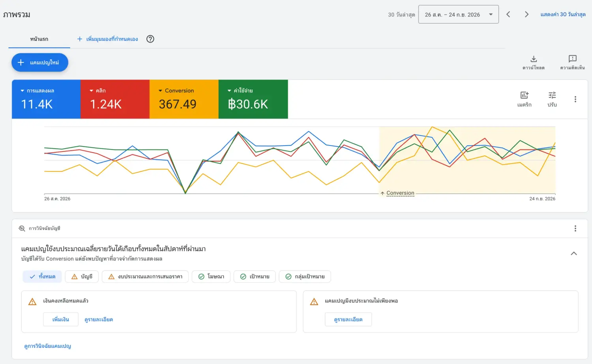Click warning icon beside แคมเปญมีงบประมาณไม่เพียงพอ
The height and width of the screenshot is (364, 592).
[x=314, y=302]
